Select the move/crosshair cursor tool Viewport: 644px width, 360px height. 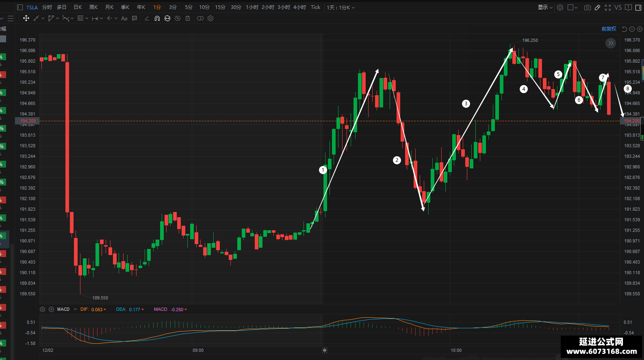point(26,18)
